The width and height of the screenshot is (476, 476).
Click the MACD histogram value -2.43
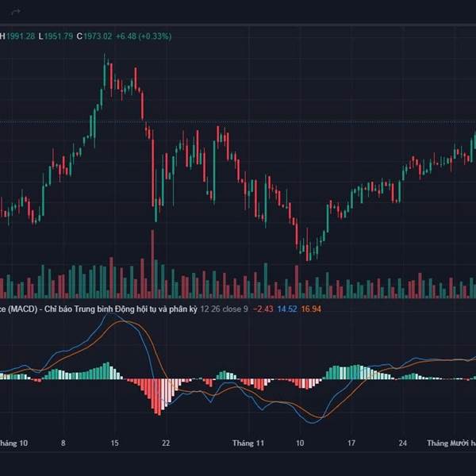tap(263, 309)
